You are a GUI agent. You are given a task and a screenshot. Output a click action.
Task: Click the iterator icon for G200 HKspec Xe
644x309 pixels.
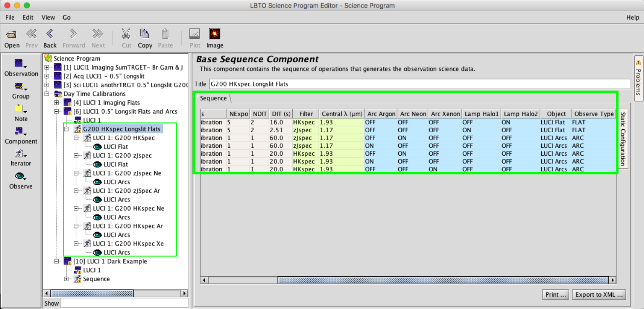click(x=87, y=244)
